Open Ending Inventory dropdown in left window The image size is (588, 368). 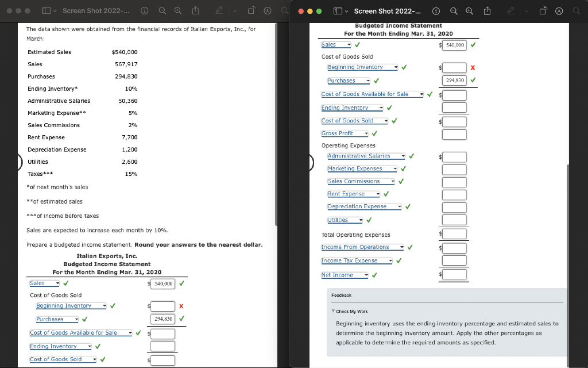click(60, 346)
